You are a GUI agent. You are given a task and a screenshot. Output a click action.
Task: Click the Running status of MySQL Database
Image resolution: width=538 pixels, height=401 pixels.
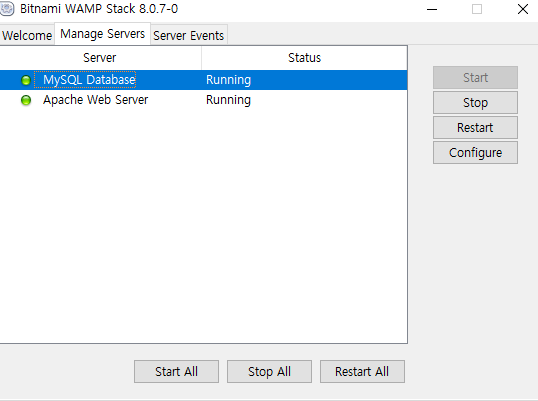coord(229,80)
